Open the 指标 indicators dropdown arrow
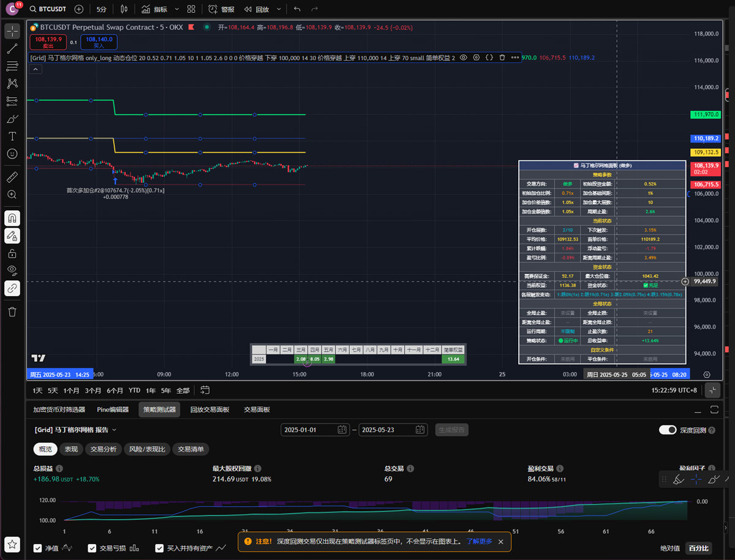 tap(177, 9)
